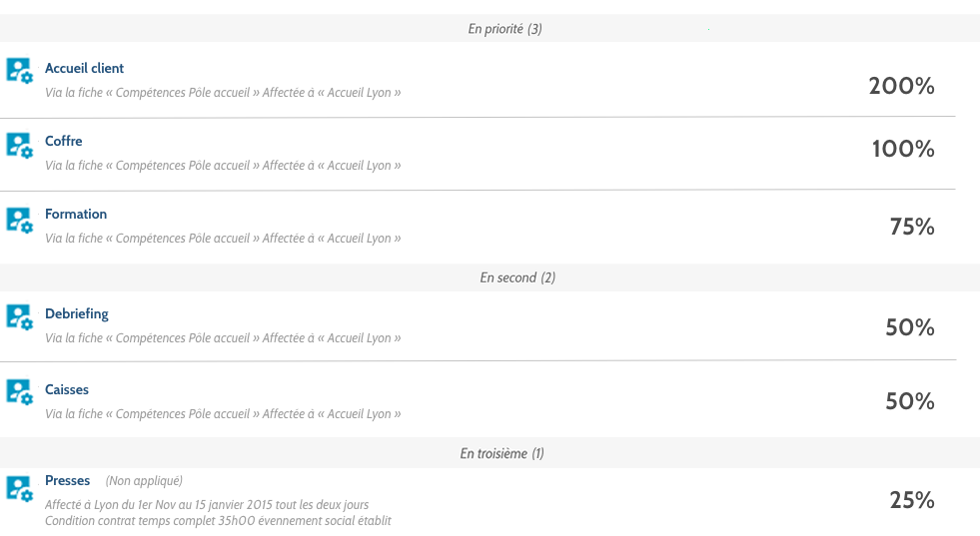This screenshot has width=980, height=536.
Task: Collapse the "En second (2)" group header
Action: tap(516, 277)
